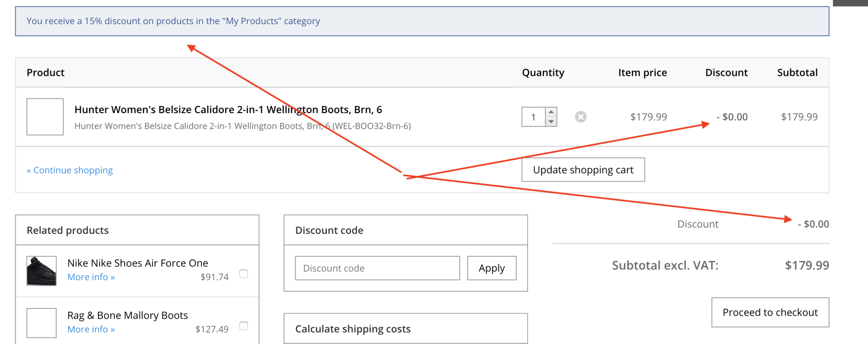This screenshot has width=868, height=344.
Task: Check the Rag & Bone Mallory Boots checkbox
Action: click(x=244, y=326)
